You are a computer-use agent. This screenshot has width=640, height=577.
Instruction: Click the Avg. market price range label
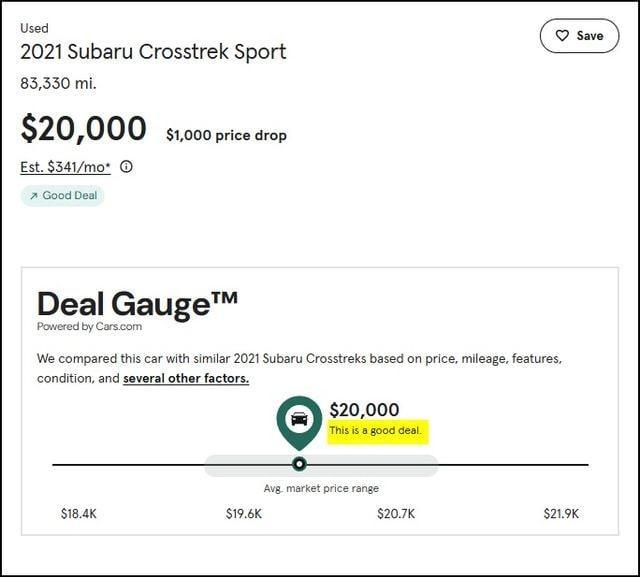(321, 488)
